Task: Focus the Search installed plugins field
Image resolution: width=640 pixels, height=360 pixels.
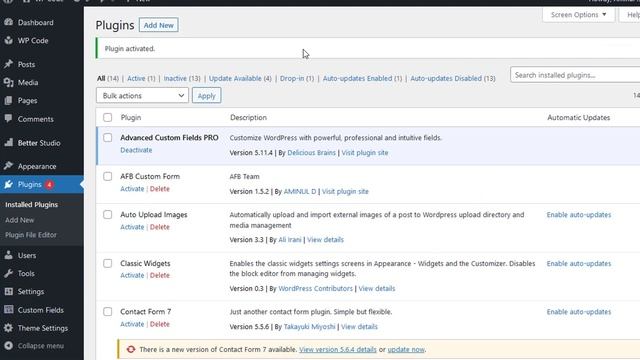Action: click(x=575, y=75)
